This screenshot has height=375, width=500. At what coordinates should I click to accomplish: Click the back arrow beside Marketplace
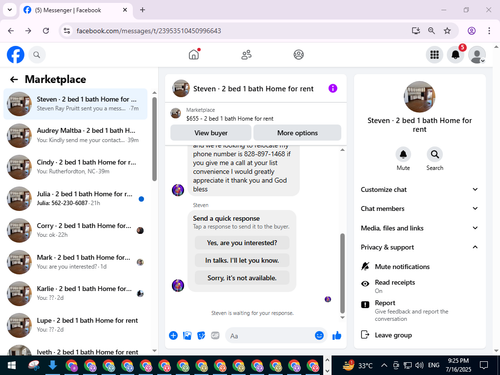point(14,79)
